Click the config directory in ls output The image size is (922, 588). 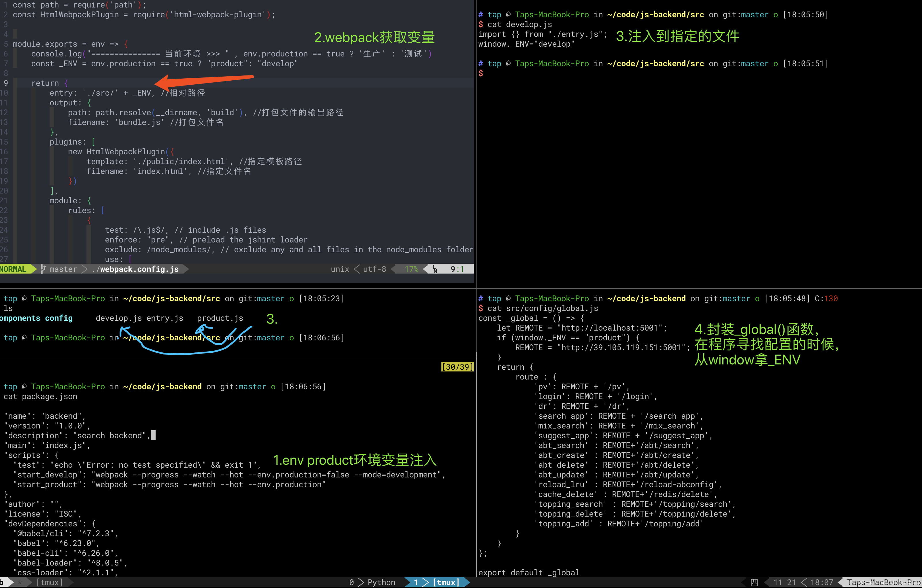click(x=58, y=318)
